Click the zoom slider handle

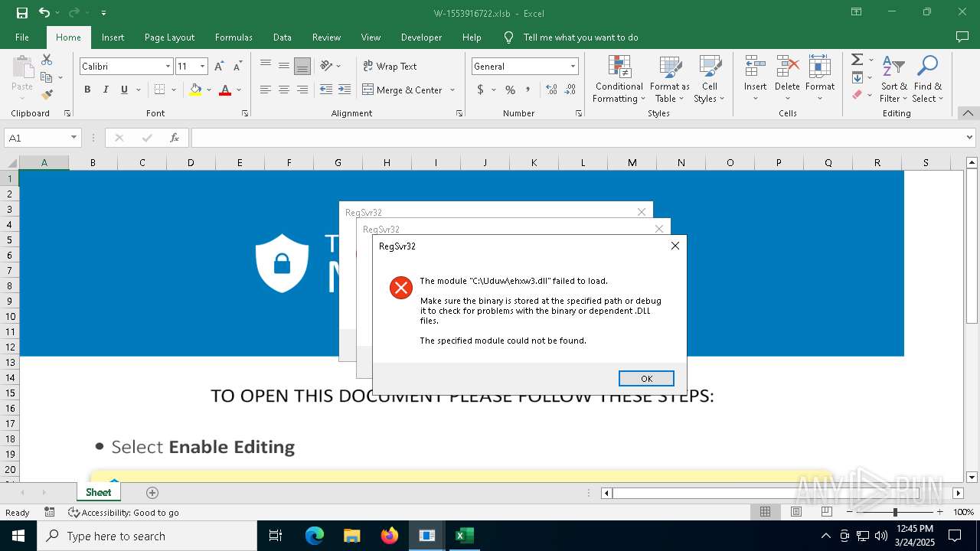(x=895, y=512)
